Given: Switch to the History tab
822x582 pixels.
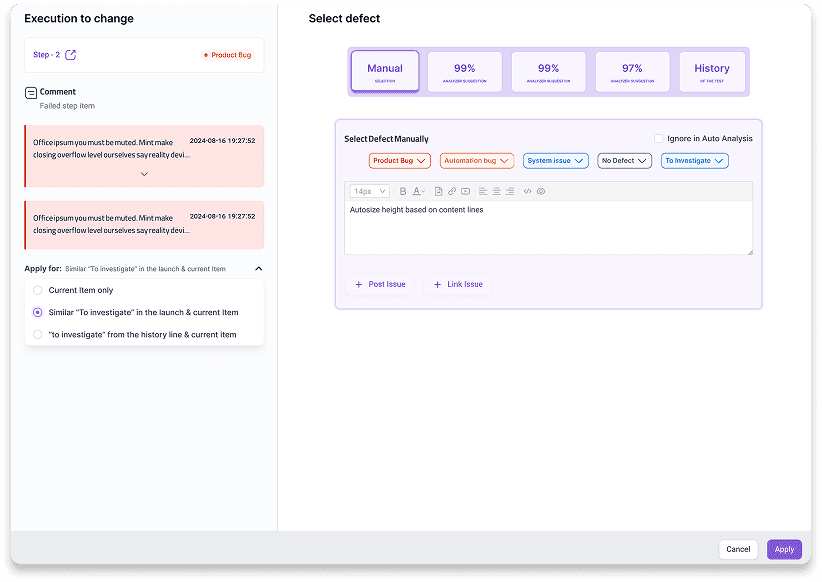Looking at the screenshot, I should click(712, 72).
